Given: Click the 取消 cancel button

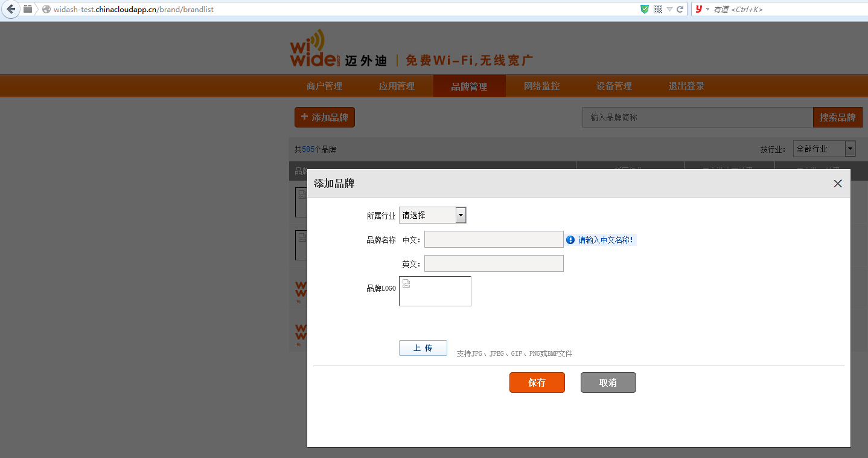Looking at the screenshot, I should tap(608, 382).
